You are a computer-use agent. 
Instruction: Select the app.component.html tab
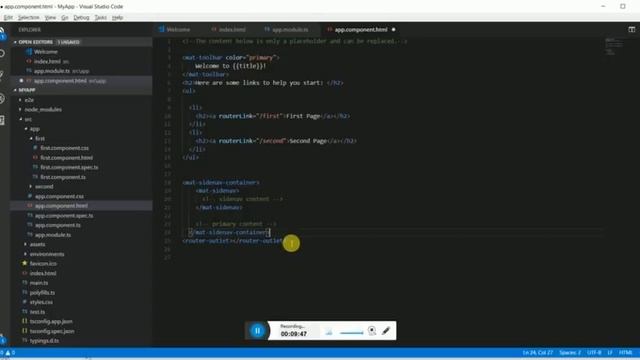point(361,29)
